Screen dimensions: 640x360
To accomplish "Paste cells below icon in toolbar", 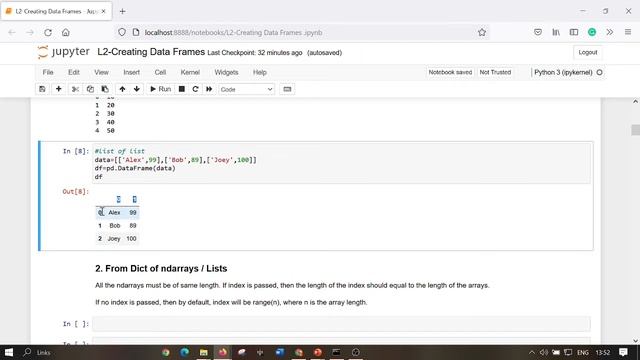I will coord(105,89).
